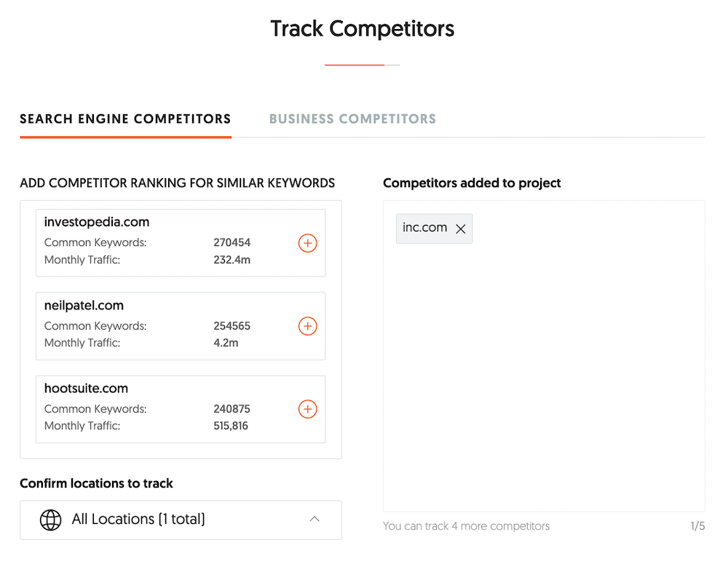Screen dimensions: 728x564
Task: Select the plus icon beside 270454 keywords
Action: [x=307, y=242]
